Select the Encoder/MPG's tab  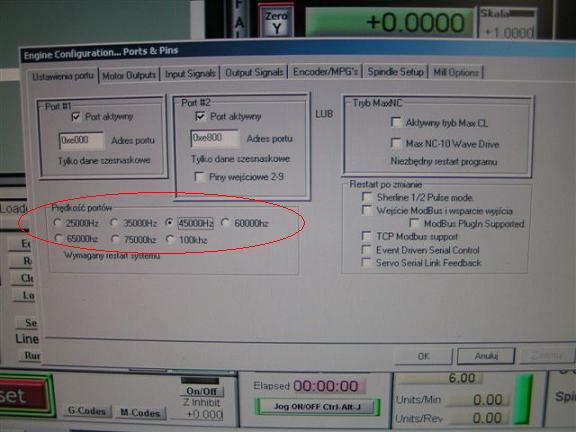(x=325, y=72)
